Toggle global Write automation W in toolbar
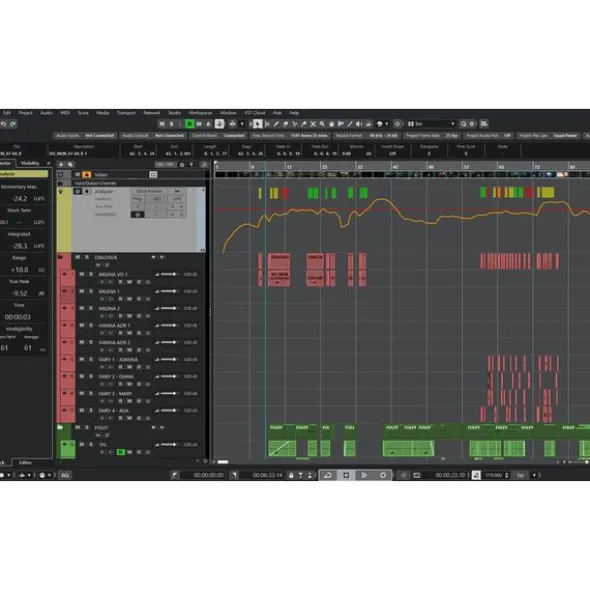590x591 pixels. [x=199, y=124]
